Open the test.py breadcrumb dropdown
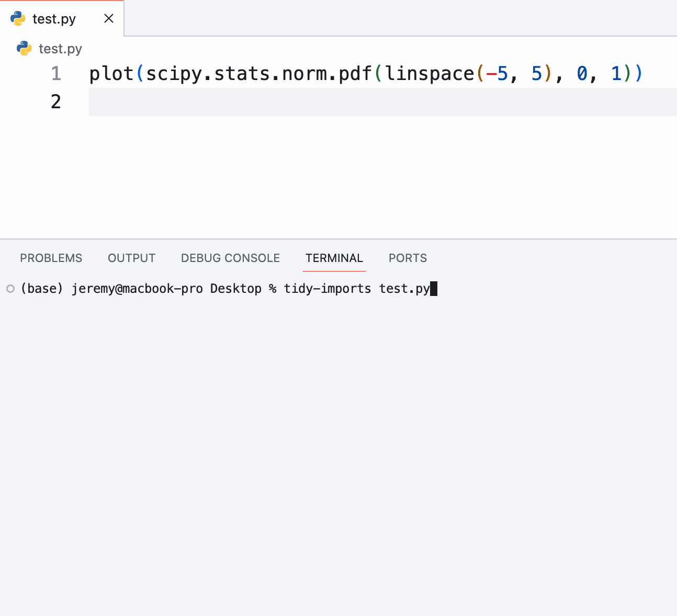 [x=60, y=49]
